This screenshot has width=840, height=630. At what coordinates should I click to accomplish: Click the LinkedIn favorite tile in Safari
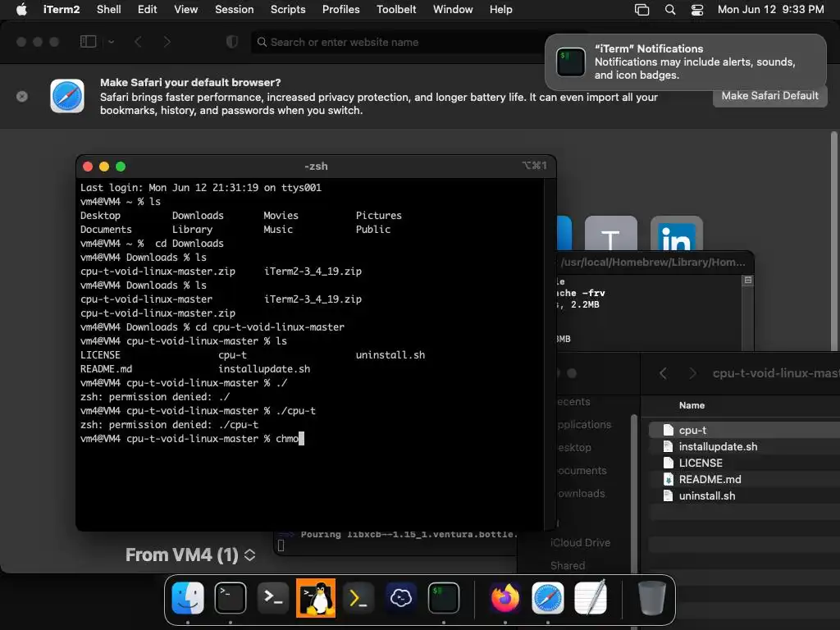point(677,234)
